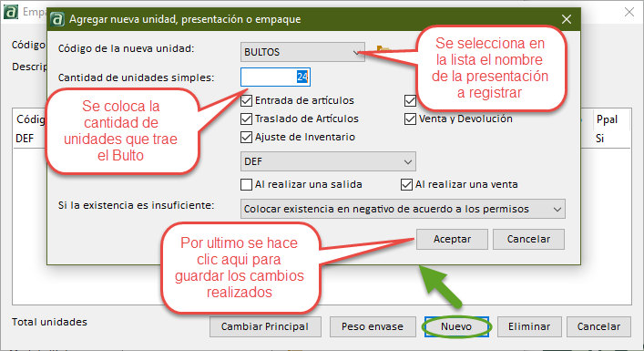
Task: Click Cancelar in the add unit dialog
Action: (x=528, y=239)
